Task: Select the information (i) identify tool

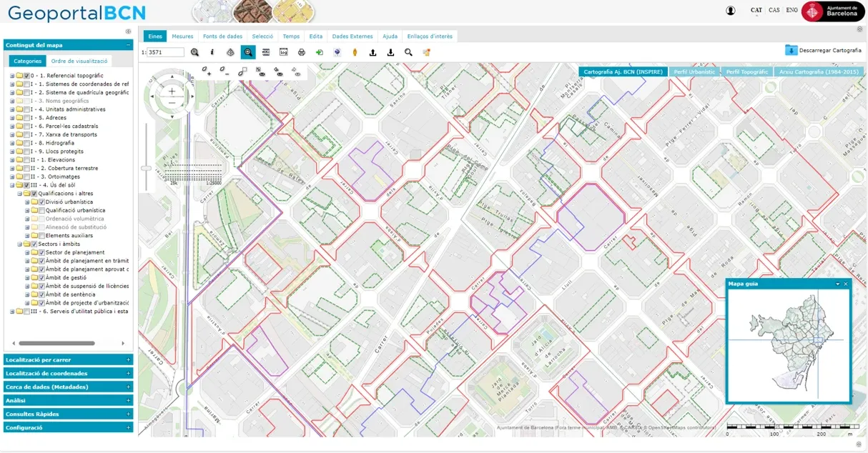Action: pos(212,52)
